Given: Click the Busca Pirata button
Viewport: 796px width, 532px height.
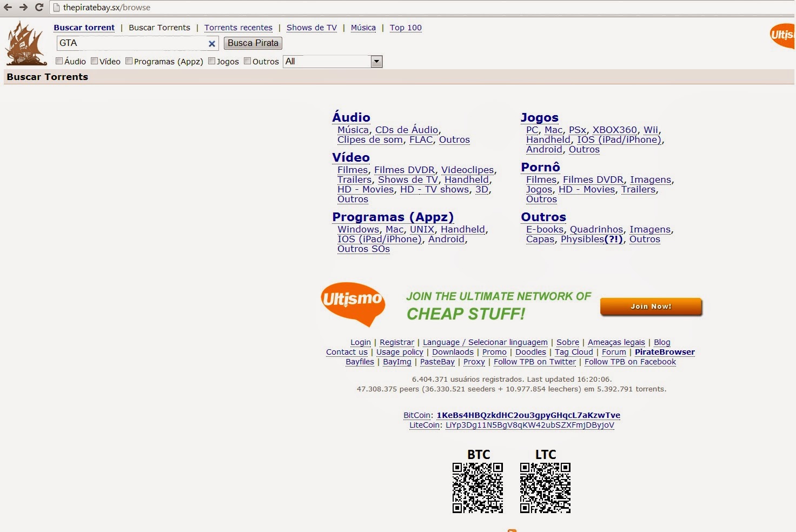Looking at the screenshot, I should 253,43.
